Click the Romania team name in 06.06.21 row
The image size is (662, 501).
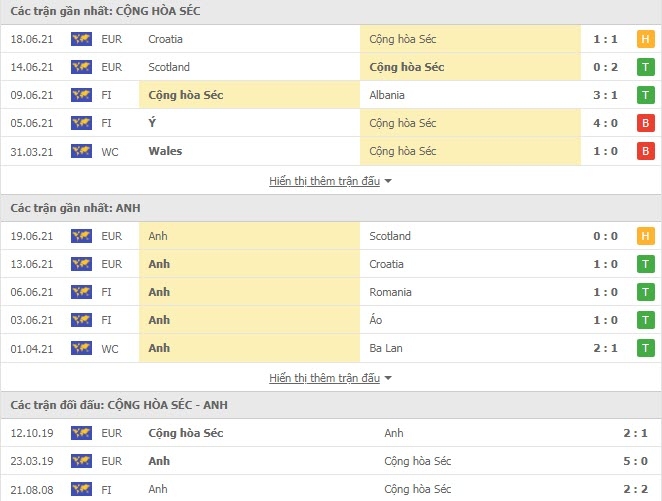pos(390,292)
